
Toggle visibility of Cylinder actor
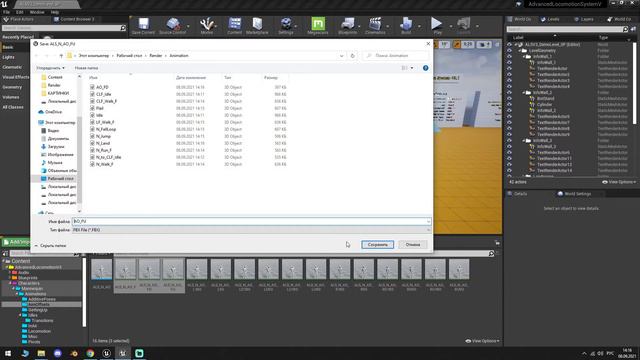pyautogui.click(x=509, y=104)
